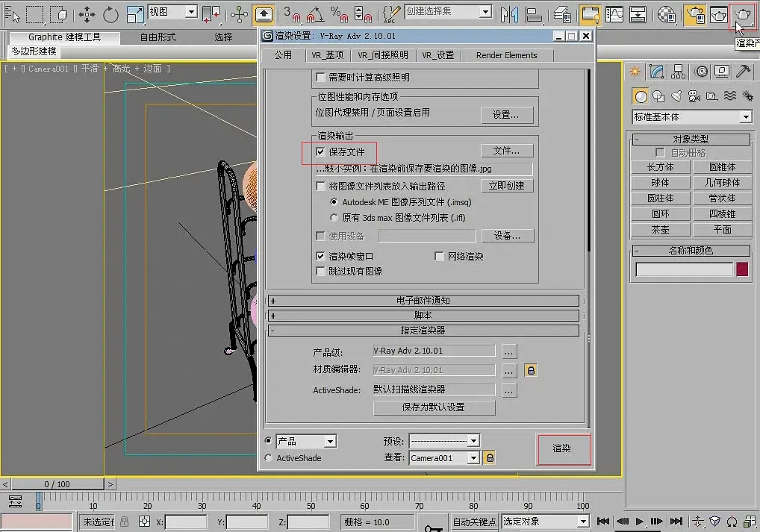The image size is (760, 532).
Task: Select Autodesk ME 图像序列文件 (.imsq) radio
Action: pos(334,201)
